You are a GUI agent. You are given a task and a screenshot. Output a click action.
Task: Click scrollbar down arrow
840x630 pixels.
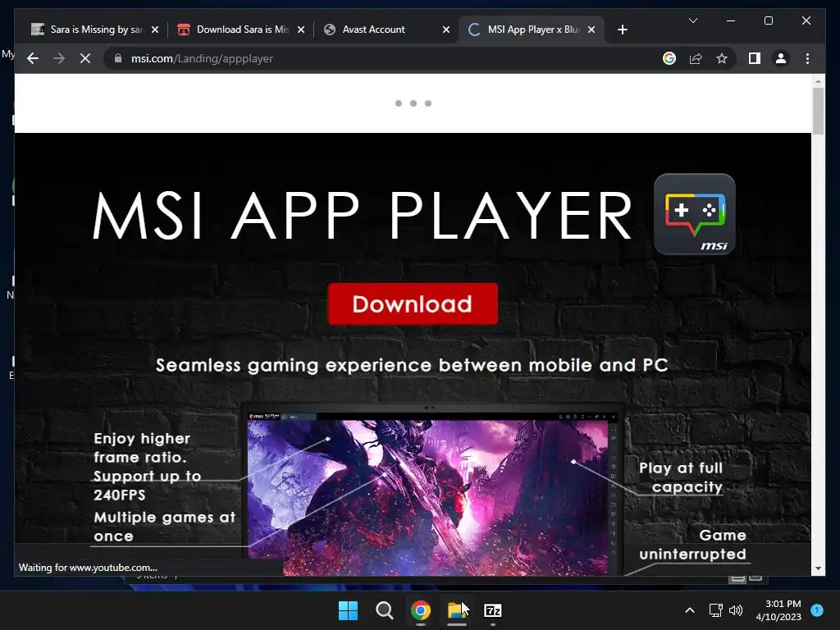(x=818, y=568)
